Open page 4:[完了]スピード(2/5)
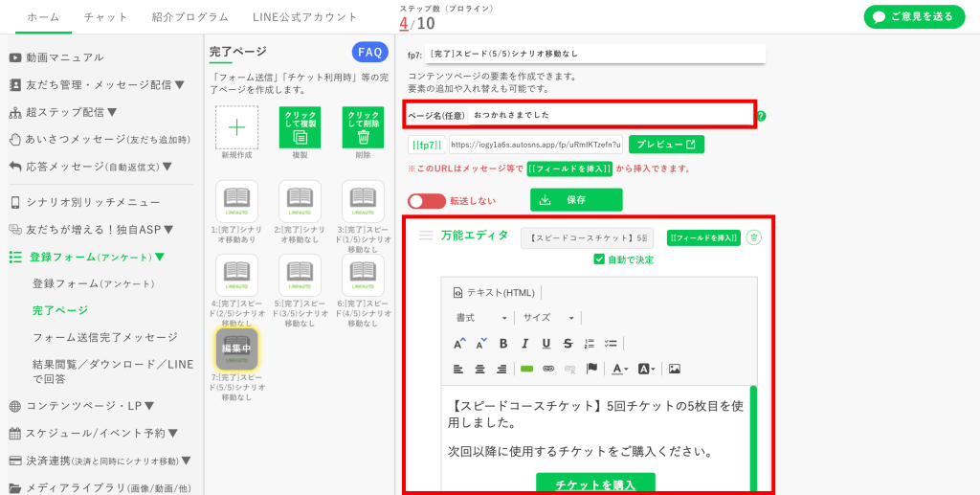This screenshot has width=980, height=495. click(x=237, y=275)
